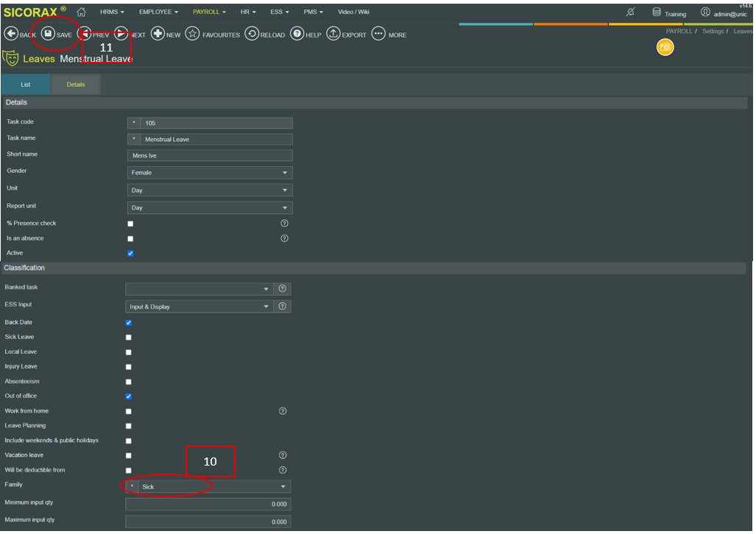Open the ESS Input dropdown

tap(199, 307)
